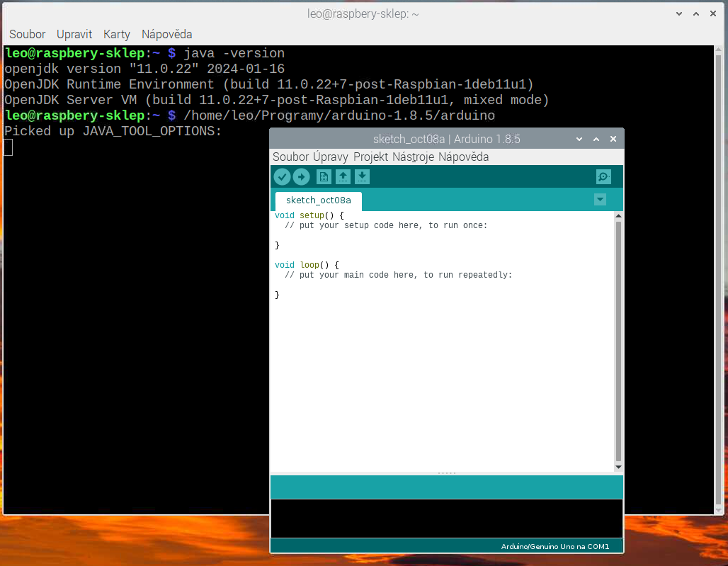Open the terminal Upravit menu
This screenshot has width=728, height=566.
[x=74, y=35]
